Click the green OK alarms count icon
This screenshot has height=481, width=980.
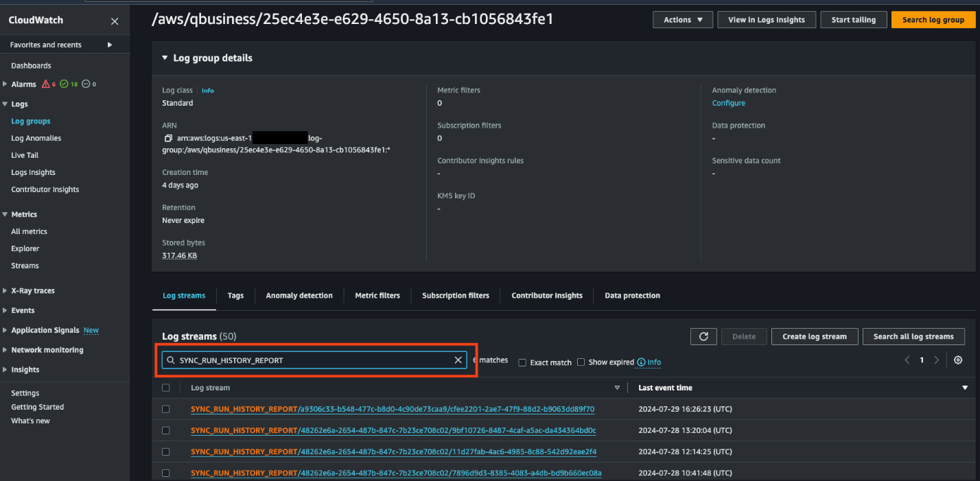click(x=64, y=84)
